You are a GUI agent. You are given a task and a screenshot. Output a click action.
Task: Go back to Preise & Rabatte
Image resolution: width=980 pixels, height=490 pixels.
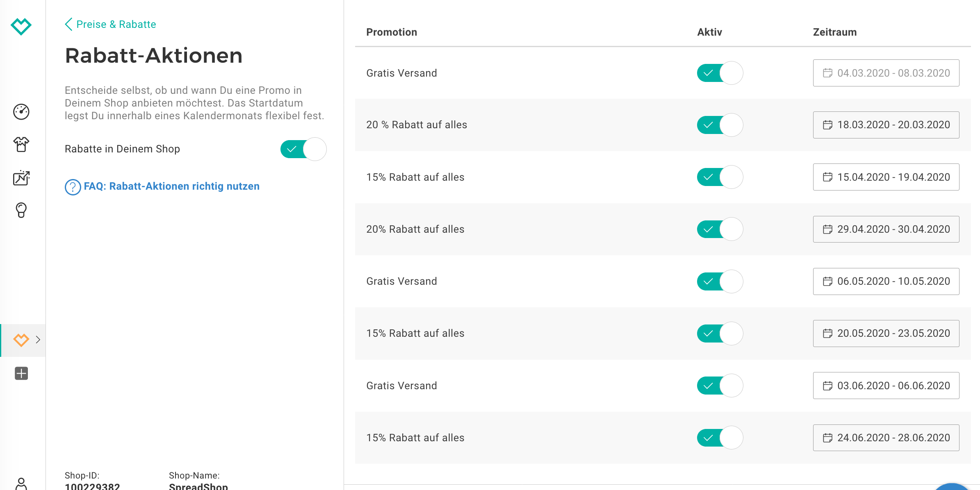click(111, 24)
